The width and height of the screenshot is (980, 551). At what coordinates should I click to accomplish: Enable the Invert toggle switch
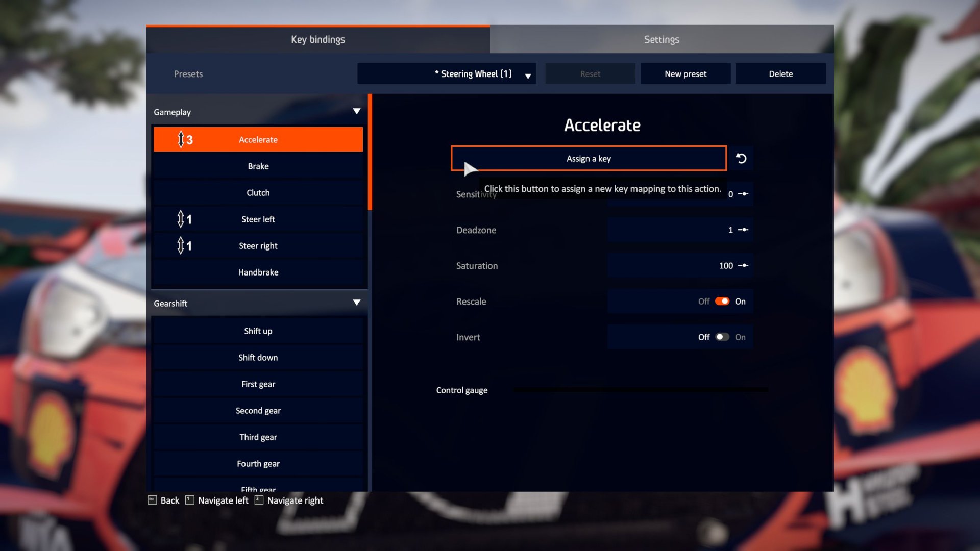click(722, 337)
